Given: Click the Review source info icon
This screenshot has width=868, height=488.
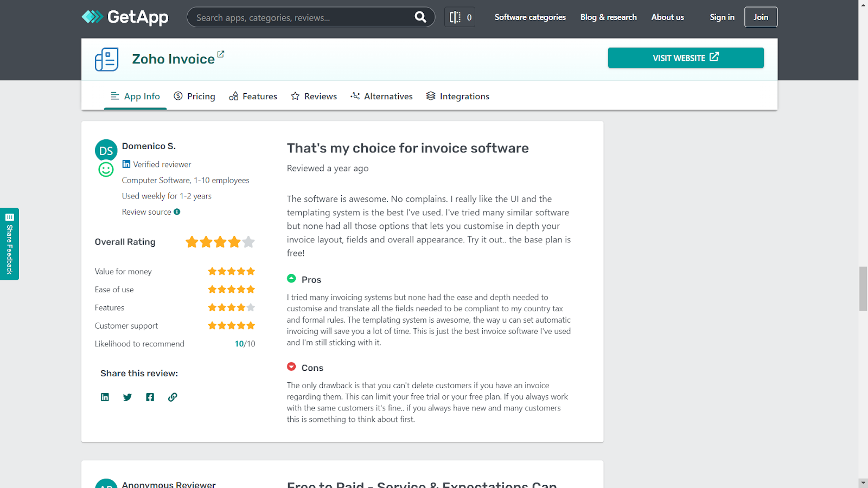Looking at the screenshot, I should point(177,212).
